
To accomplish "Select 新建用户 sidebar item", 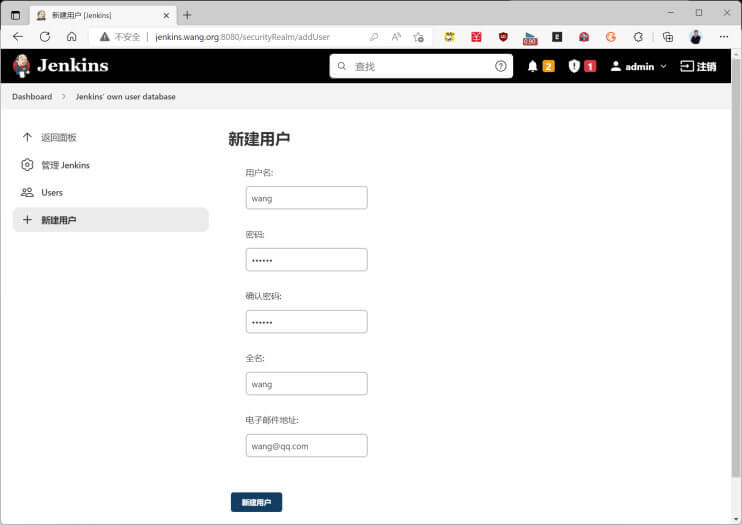I will tap(110, 220).
